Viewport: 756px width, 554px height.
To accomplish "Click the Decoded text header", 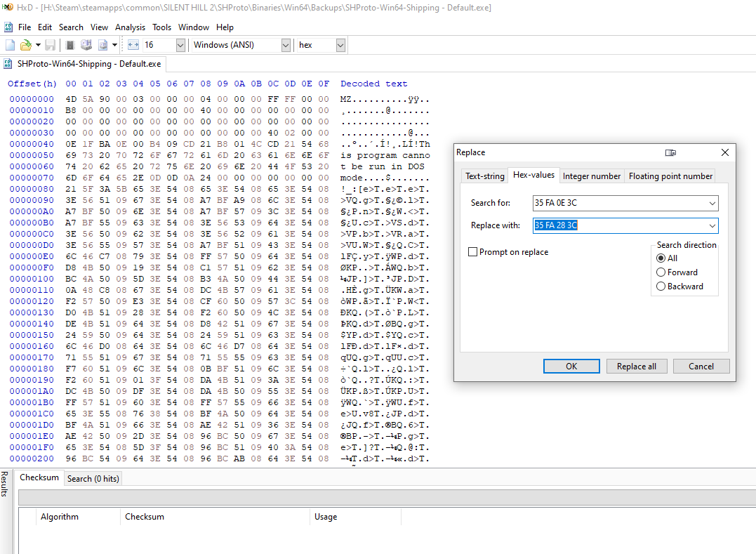I will [373, 84].
